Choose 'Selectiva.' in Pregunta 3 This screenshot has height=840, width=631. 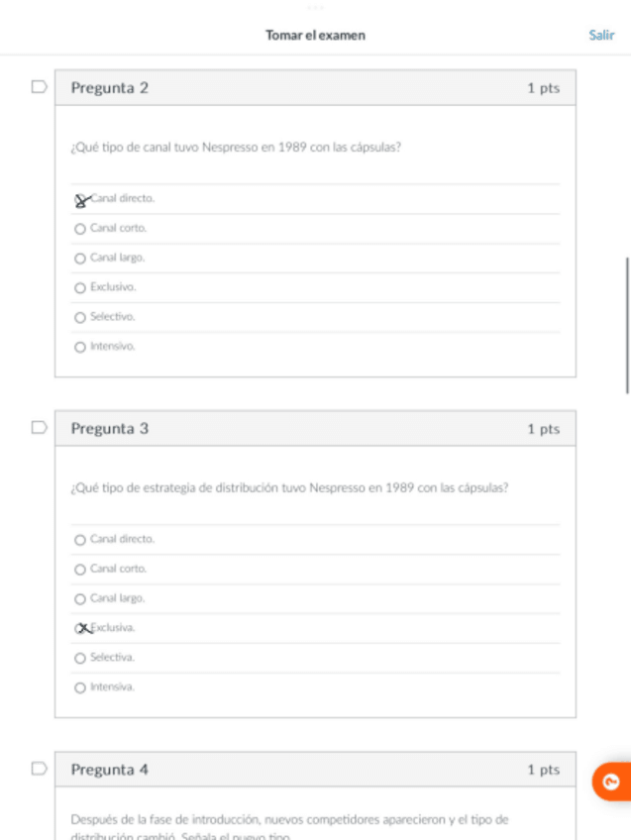click(80, 658)
